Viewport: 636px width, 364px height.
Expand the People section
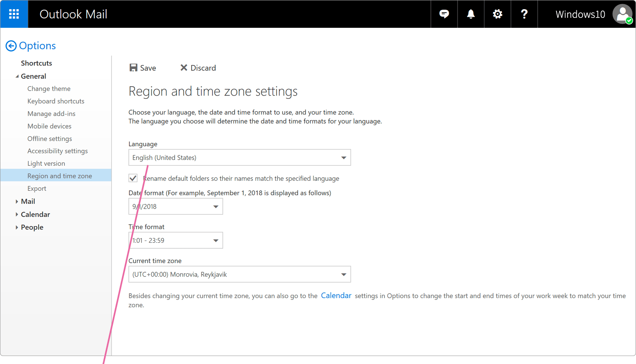(17, 227)
